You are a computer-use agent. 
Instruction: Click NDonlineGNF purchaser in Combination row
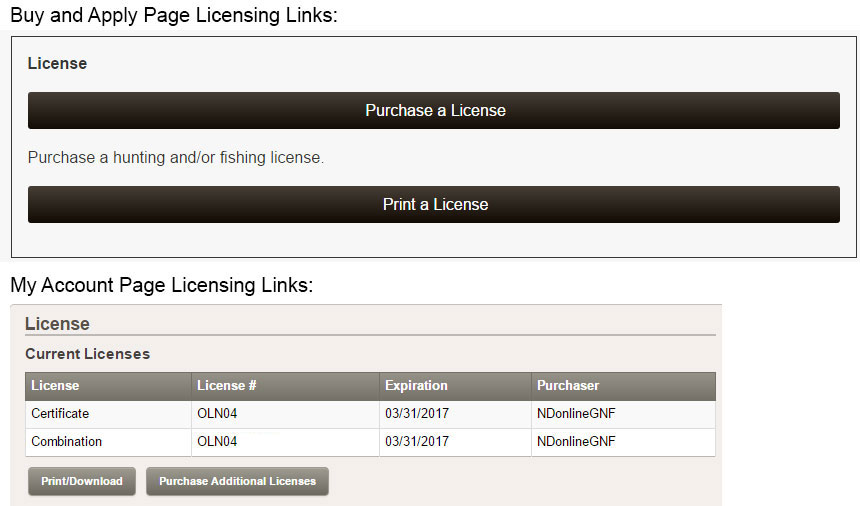coord(576,442)
